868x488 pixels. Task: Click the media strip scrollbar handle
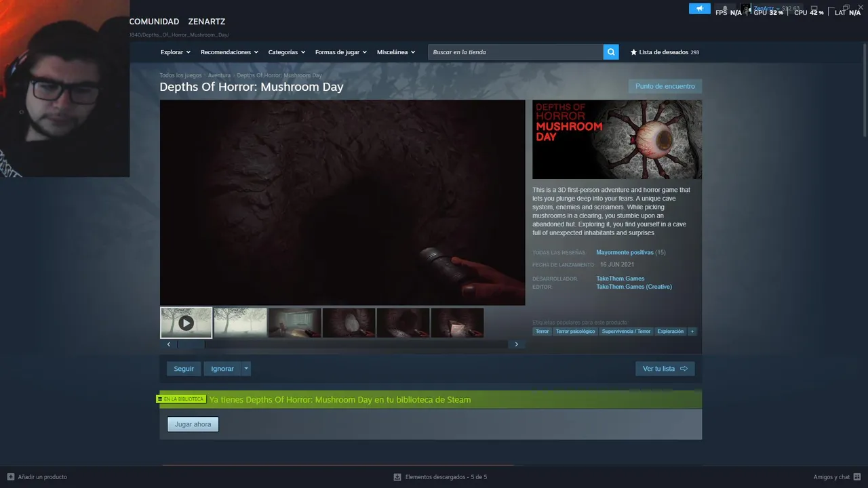(191, 344)
